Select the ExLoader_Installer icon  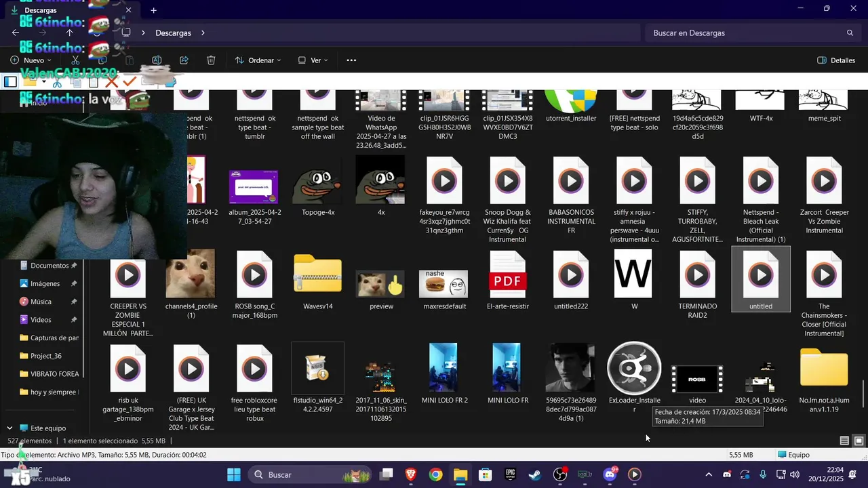tap(634, 368)
